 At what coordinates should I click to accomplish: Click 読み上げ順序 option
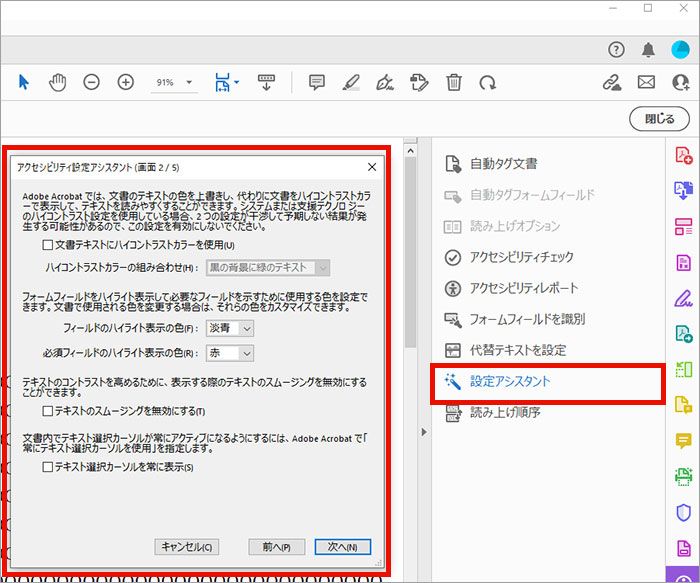point(493,412)
